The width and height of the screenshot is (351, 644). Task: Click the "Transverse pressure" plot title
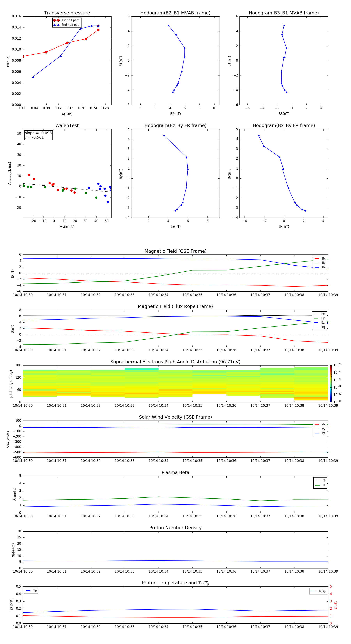(x=67, y=13)
